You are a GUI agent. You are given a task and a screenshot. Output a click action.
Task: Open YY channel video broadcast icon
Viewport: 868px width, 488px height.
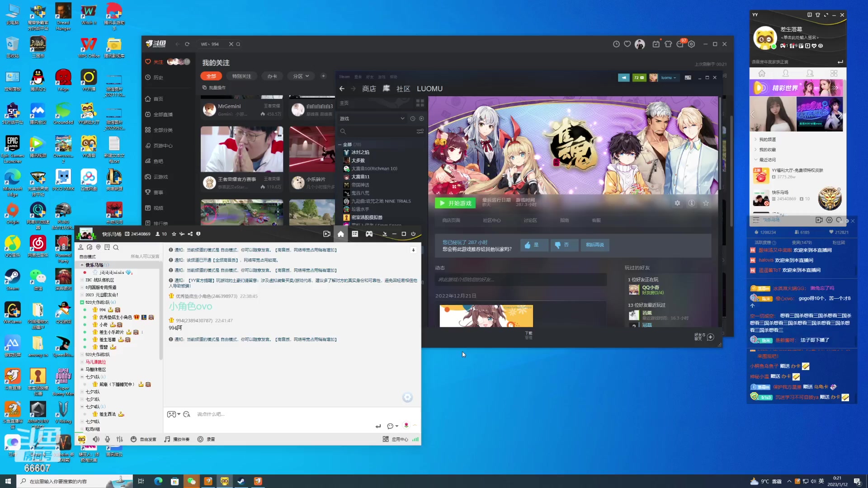pyautogui.click(x=327, y=234)
